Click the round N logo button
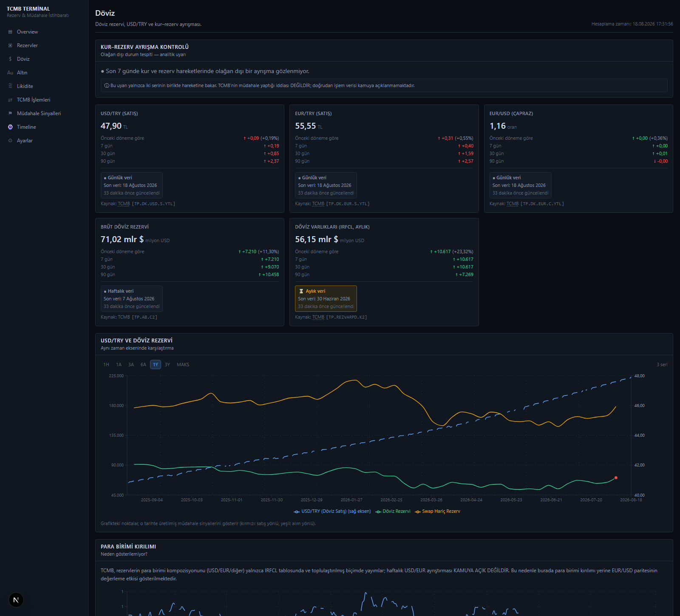Screen dimensions: 680x616 (16, 600)
